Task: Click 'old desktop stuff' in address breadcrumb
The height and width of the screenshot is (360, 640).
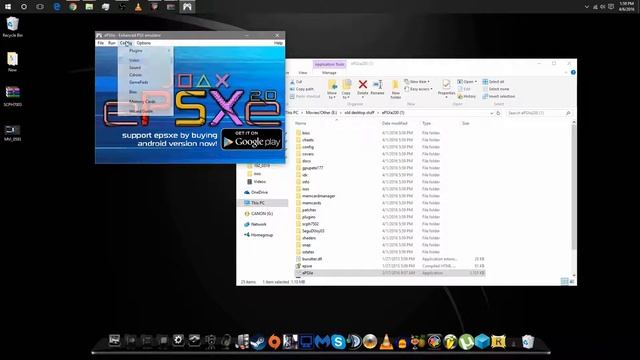Action: [359, 113]
